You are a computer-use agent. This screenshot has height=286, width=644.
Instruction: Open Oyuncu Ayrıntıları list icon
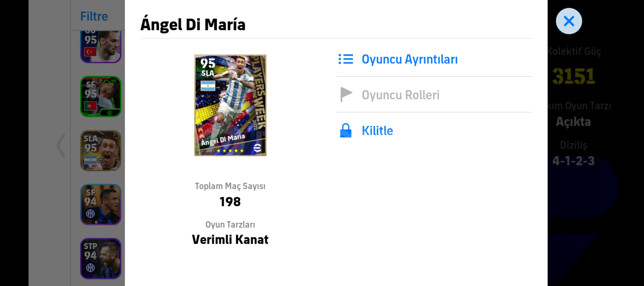point(346,59)
